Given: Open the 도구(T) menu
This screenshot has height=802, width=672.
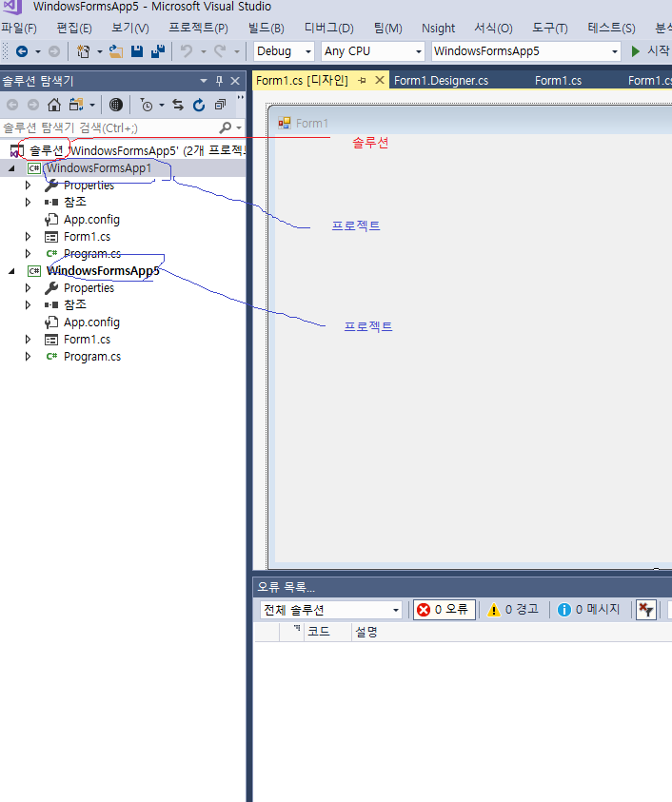Looking at the screenshot, I should tap(550, 29).
